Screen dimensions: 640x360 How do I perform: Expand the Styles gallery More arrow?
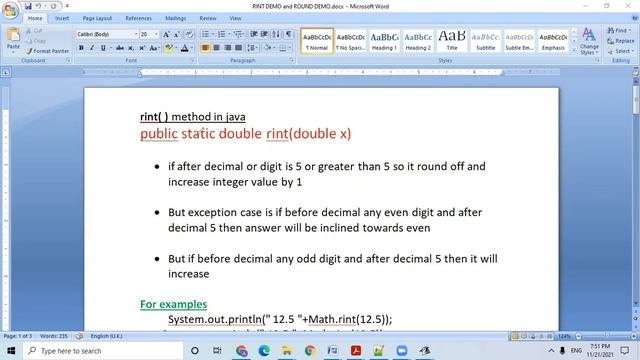point(574,49)
